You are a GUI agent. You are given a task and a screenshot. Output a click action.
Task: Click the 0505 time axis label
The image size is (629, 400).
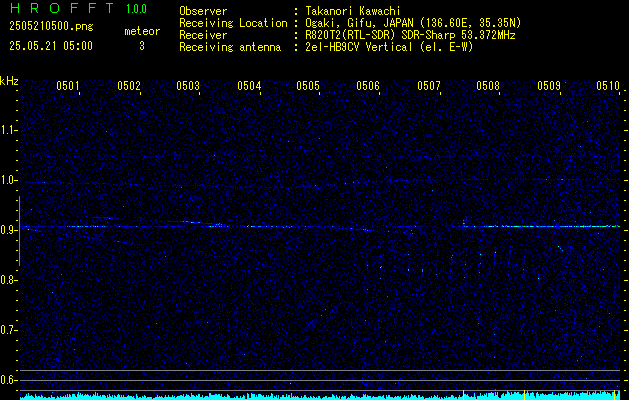coord(308,85)
